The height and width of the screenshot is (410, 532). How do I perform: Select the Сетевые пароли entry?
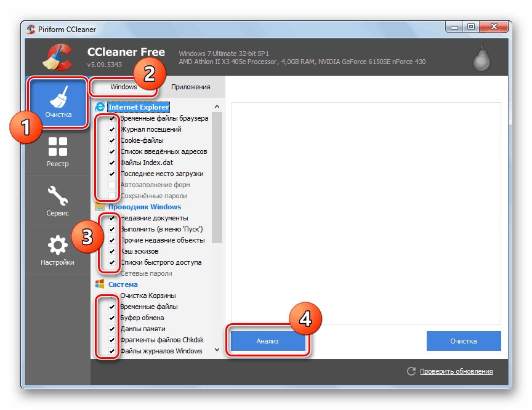point(146,273)
